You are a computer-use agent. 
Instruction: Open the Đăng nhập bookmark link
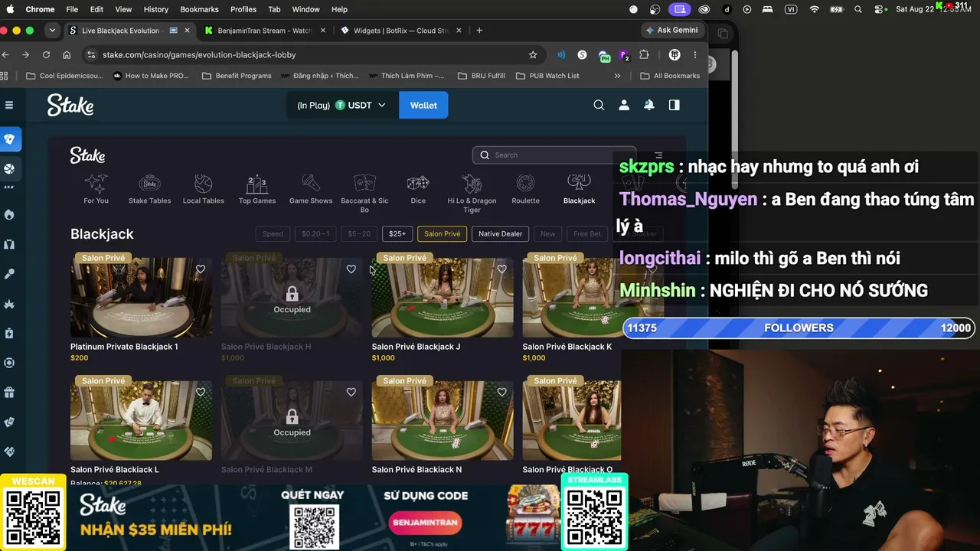[x=320, y=76]
